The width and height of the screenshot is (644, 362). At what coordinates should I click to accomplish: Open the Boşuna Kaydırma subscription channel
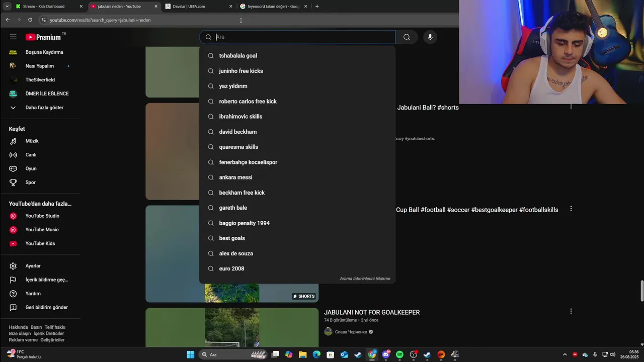coord(40,52)
